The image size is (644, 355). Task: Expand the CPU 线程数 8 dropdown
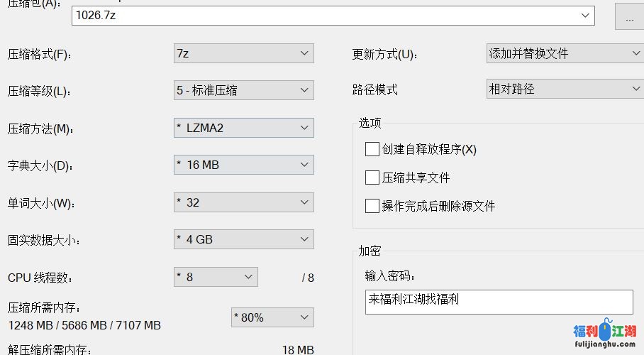point(248,277)
